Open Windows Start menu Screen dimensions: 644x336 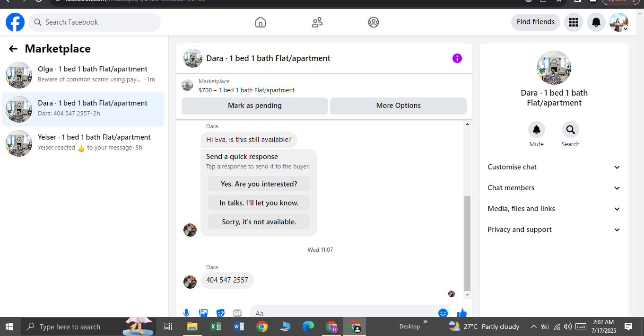click(9, 327)
